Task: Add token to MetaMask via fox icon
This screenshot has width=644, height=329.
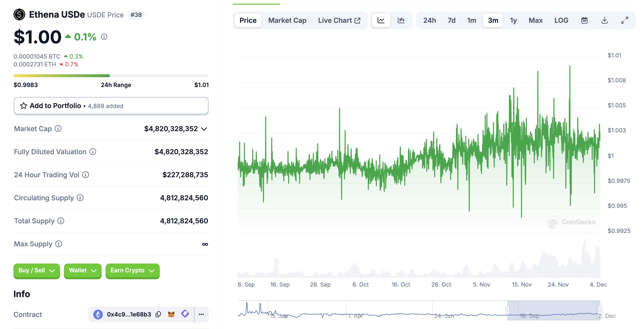Action: point(171,314)
